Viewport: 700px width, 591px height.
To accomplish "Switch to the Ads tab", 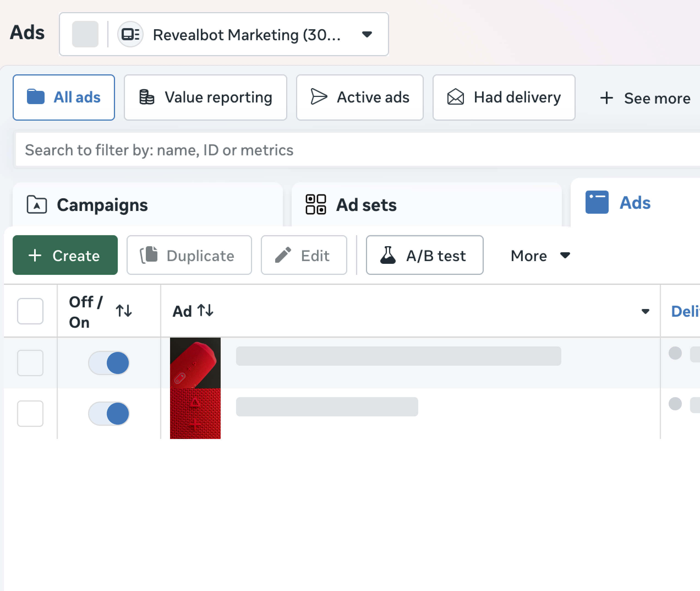I will 635,203.
